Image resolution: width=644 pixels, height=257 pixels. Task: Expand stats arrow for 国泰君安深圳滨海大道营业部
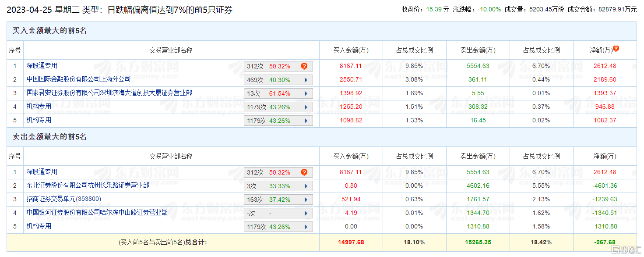(x=306, y=94)
